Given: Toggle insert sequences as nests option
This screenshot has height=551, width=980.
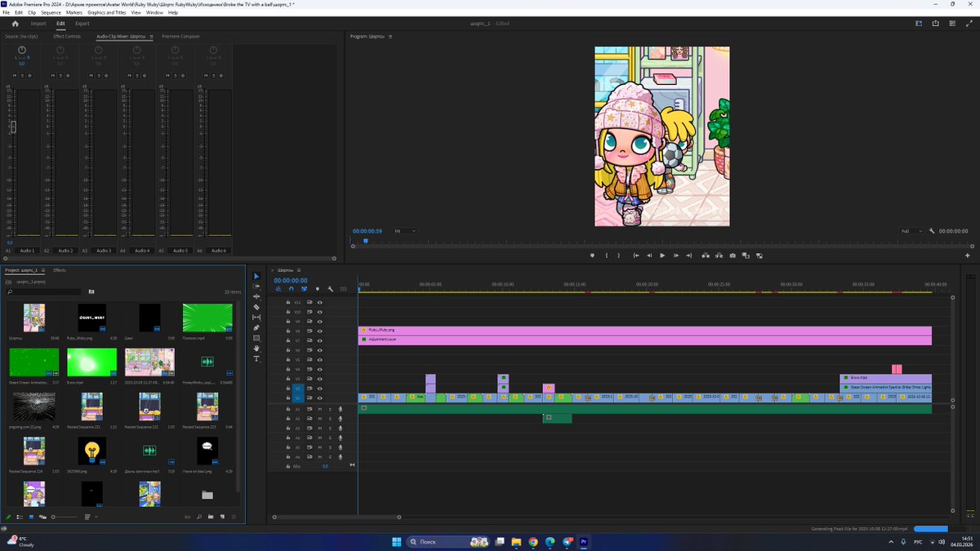Looking at the screenshot, I should 278,288.
